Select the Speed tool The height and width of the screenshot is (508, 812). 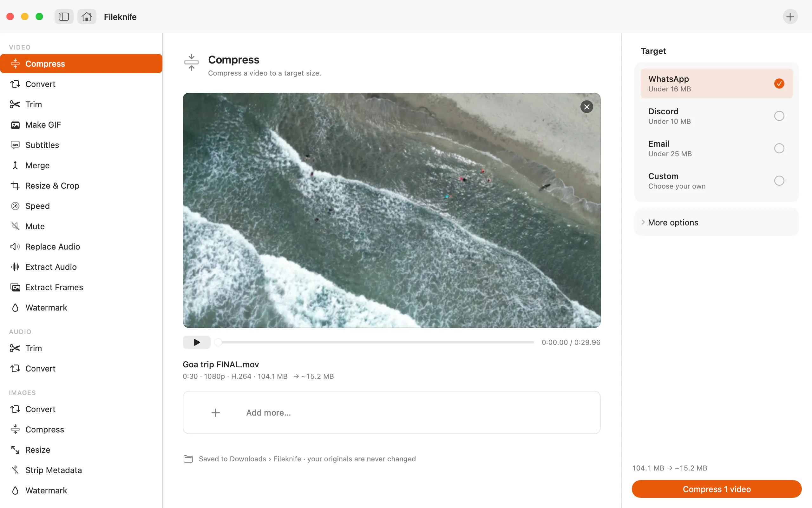[x=81, y=206]
